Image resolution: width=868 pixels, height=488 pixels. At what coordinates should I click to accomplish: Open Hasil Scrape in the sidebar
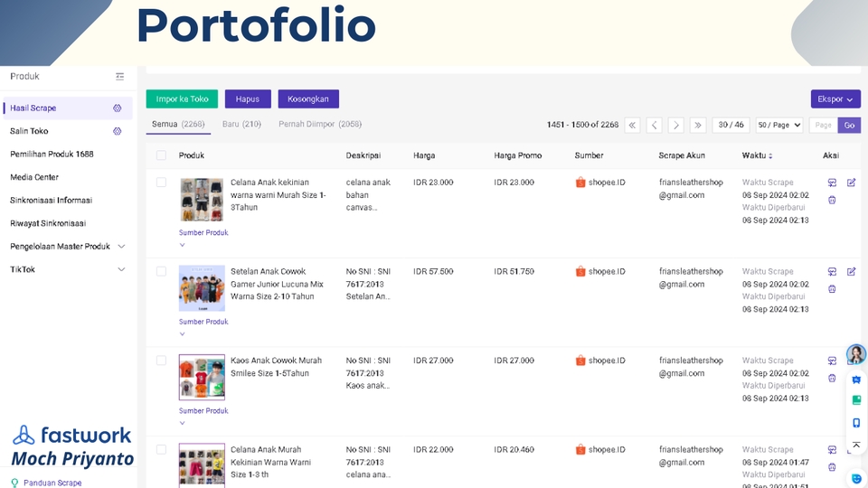pos(68,108)
